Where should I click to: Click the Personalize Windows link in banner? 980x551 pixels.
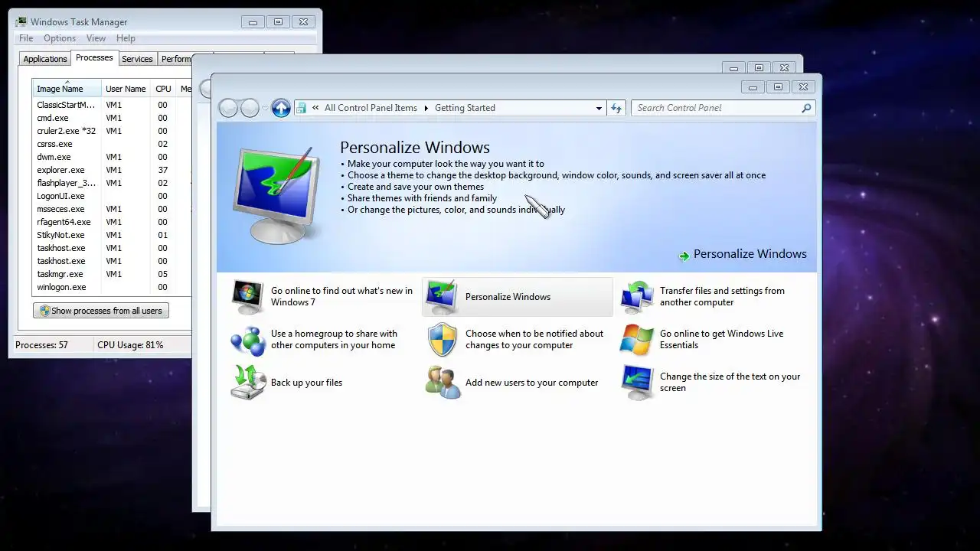[750, 254]
